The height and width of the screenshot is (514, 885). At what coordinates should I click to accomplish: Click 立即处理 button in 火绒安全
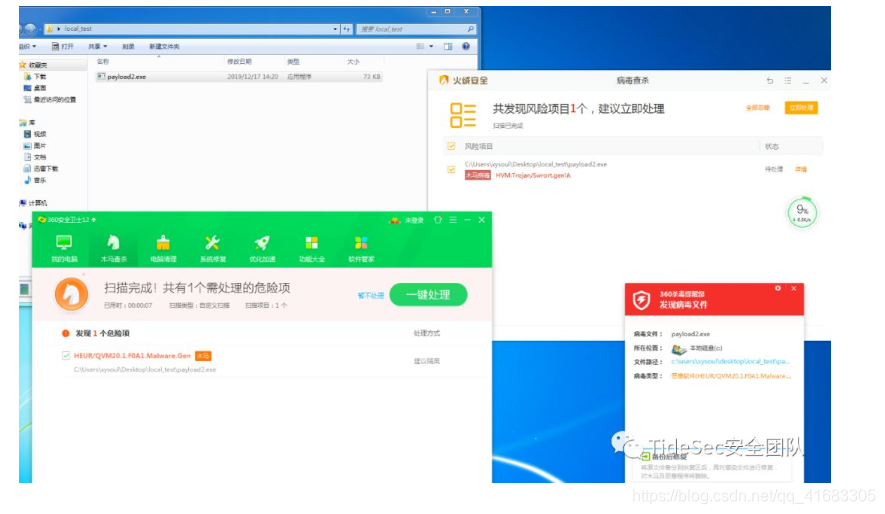[801, 108]
